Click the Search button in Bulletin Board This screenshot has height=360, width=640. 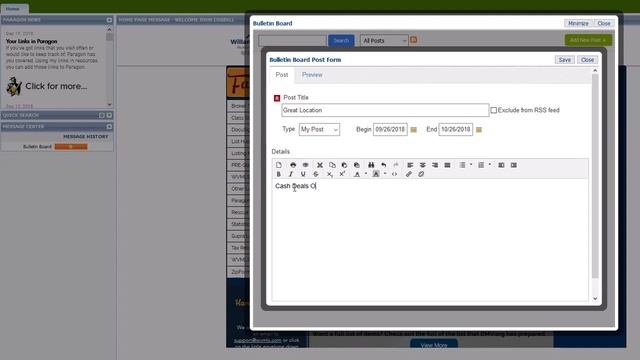(x=341, y=40)
